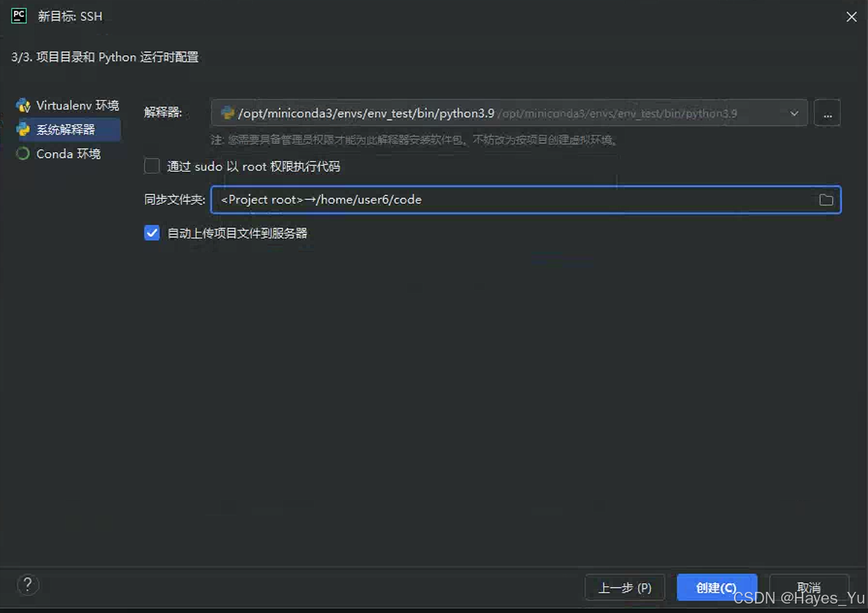Click 上一步 (P) button
This screenshot has height=613, width=868.
[625, 588]
